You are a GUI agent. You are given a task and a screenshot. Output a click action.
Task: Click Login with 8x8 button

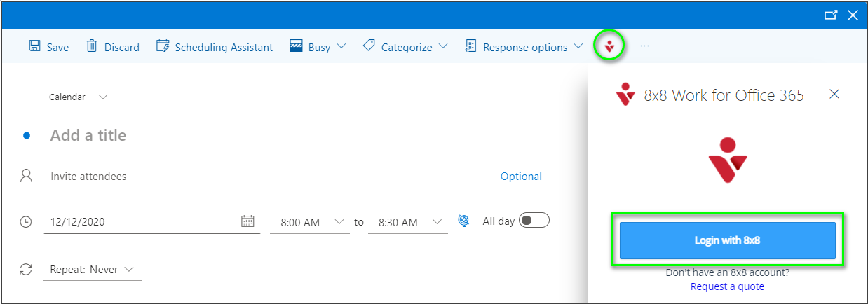click(x=728, y=240)
